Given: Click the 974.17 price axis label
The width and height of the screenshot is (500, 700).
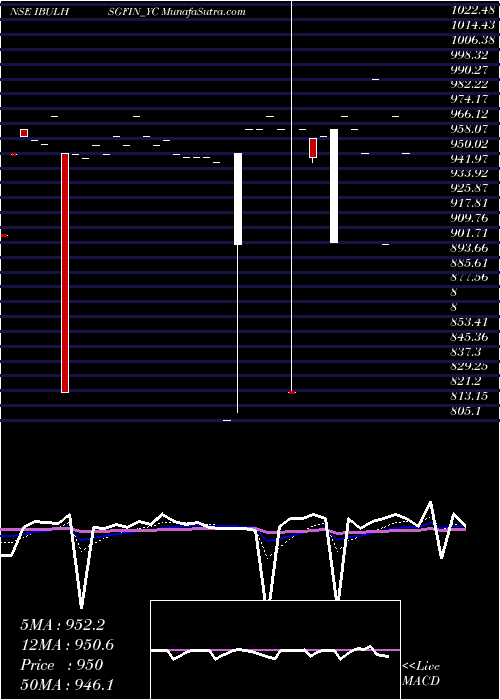Looking at the screenshot, I should pyautogui.click(x=469, y=99).
